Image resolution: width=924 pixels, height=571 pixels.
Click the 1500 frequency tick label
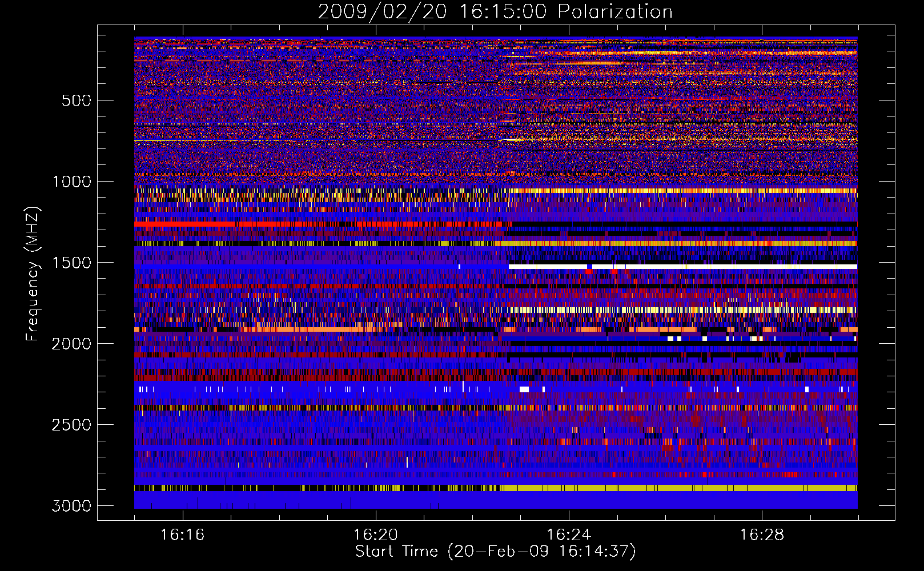coord(72,263)
